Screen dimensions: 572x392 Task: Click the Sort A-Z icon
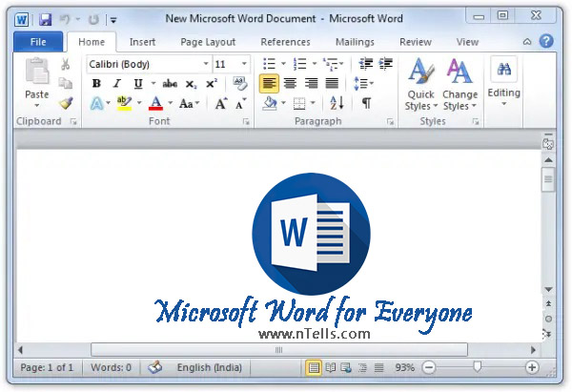(337, 103)
